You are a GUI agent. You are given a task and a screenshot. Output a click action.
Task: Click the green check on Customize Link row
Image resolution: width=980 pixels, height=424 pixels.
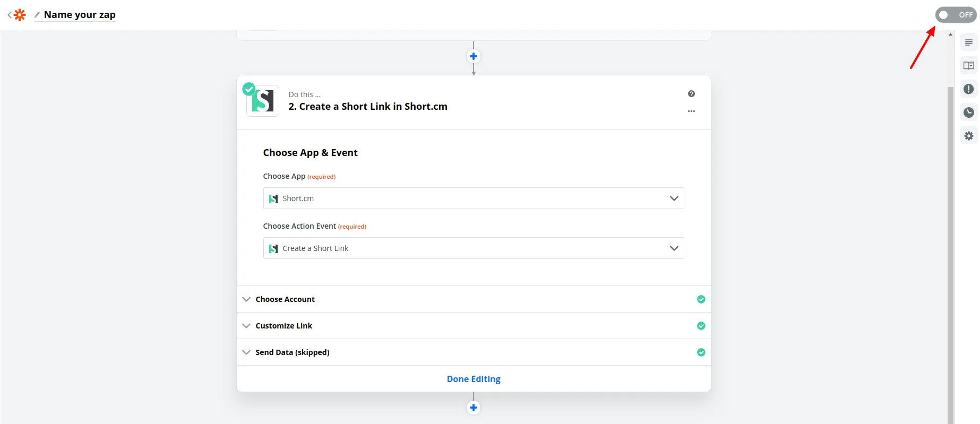[701, 326]
